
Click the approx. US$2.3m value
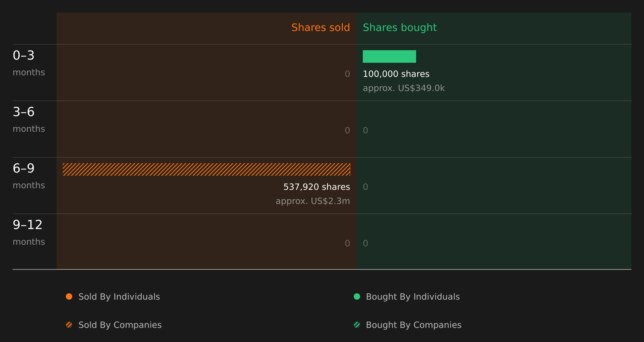tap(313, 201)
